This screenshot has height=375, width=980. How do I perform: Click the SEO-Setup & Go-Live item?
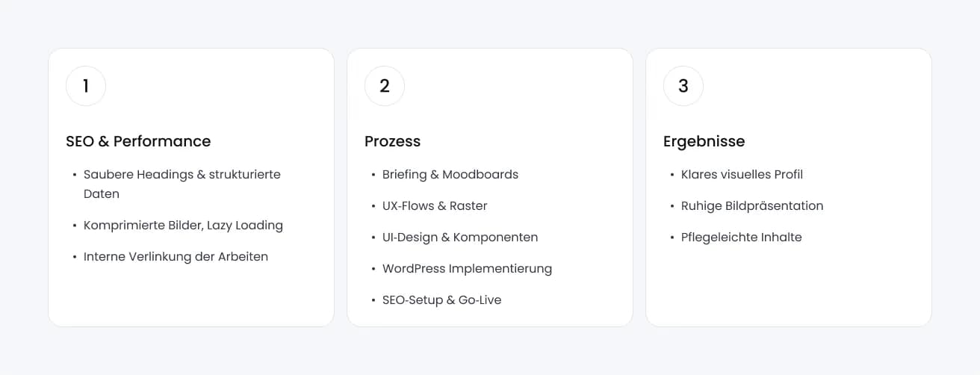point(441,300)
